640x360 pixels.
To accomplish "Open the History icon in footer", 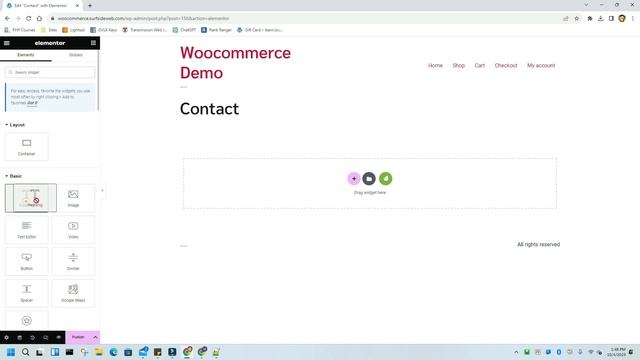I will pos(33,338).
